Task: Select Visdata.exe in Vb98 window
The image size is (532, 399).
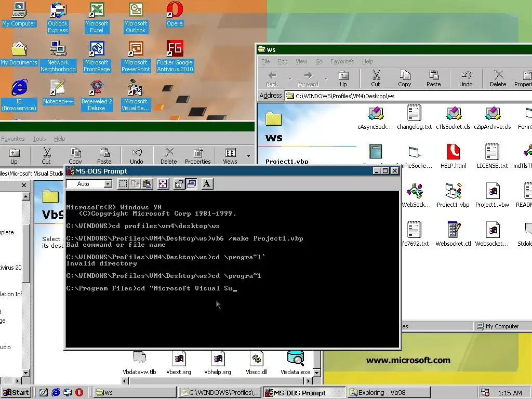Action: (296, 363)
